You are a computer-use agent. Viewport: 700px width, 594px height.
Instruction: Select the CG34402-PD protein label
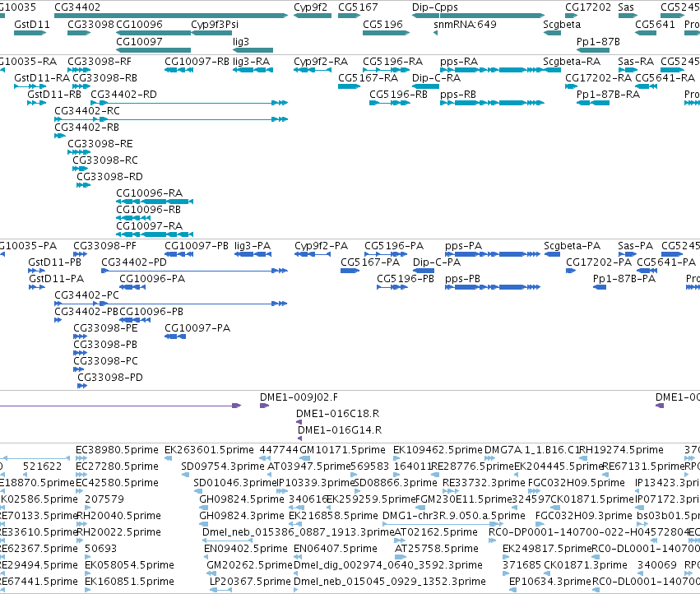(x=134, y=262)
